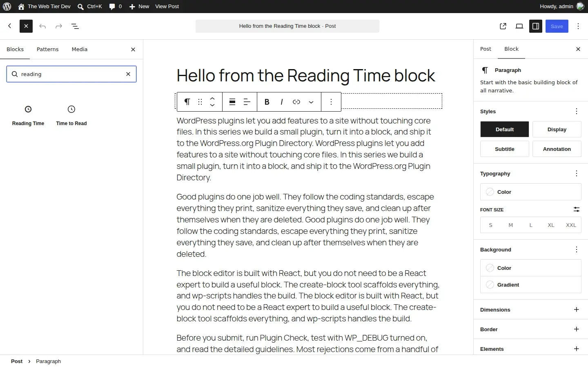The height and width of the screenshot is (368, 588).
Task: Click the Undo arrow
Action: pos(42,26)
